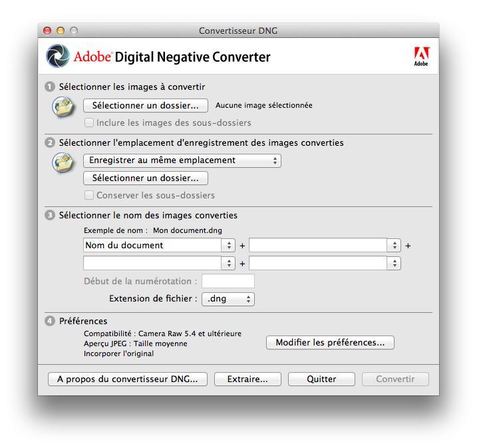Click the Mon document.dng example name text
This screenshot has height=448, width=477.
pyautogui.click(x=188, y=230)
